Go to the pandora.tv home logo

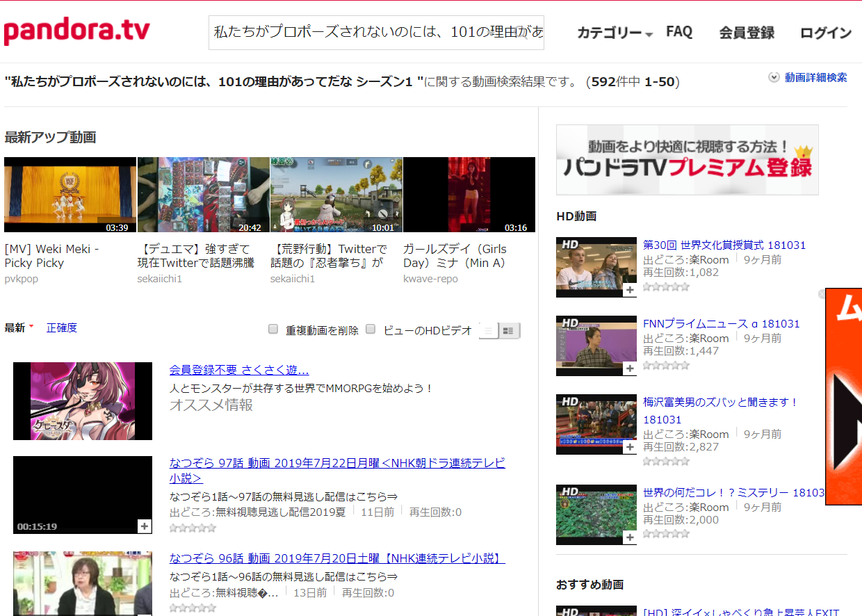76,31
